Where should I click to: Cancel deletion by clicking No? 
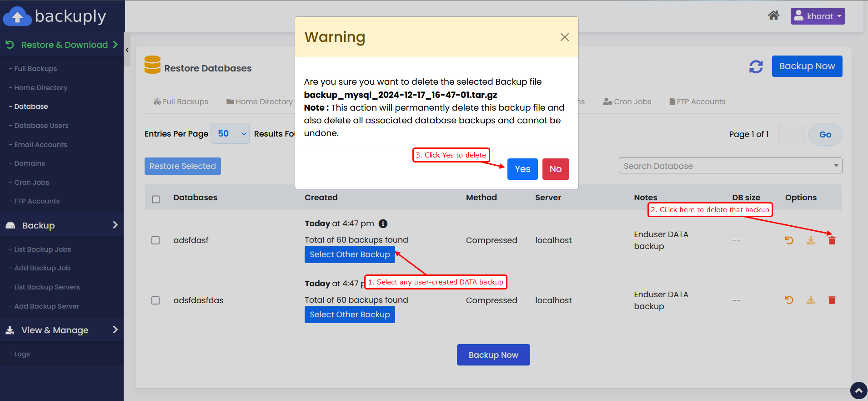coord(555,169)
